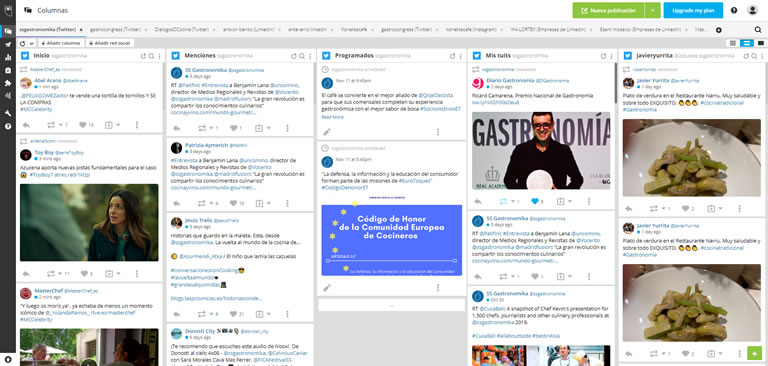Image resolution: width=768 pixels, height=366 pixels.
Task: Open the Toy Boy tweet video thumbnail
Action: 89,222
